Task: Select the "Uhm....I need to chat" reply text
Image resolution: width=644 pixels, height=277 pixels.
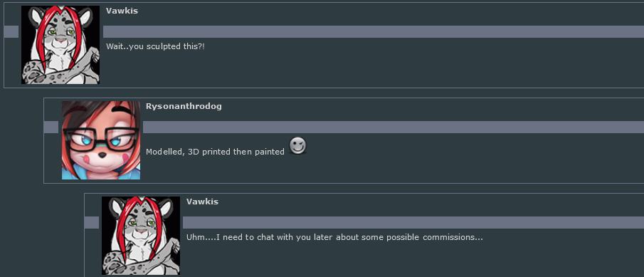Action: point(334,238)
